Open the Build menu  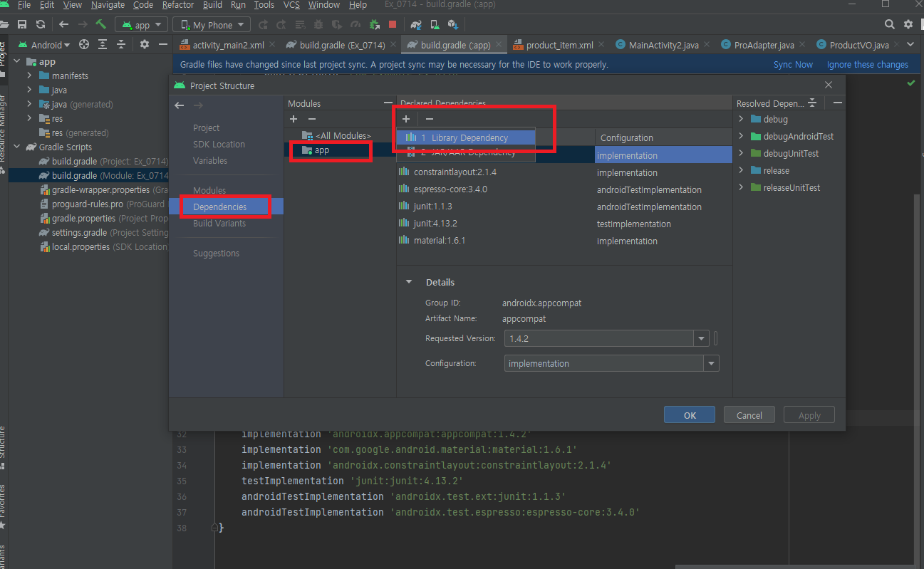(x=212, y=5)
